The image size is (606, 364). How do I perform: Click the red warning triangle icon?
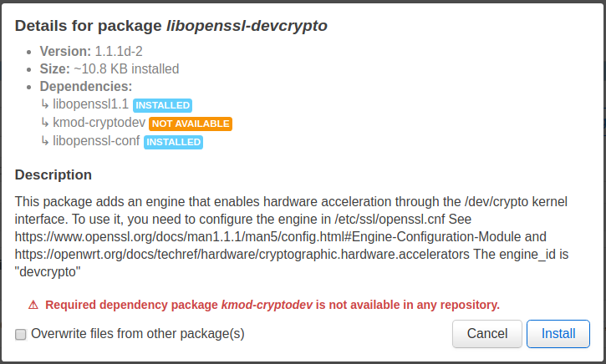[x=33, y=305]
